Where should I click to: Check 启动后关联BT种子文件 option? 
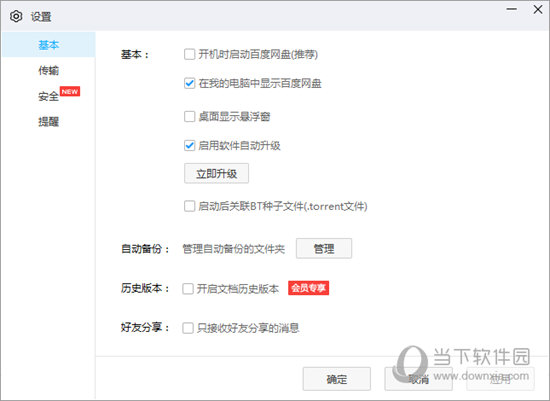pos(189,206)
